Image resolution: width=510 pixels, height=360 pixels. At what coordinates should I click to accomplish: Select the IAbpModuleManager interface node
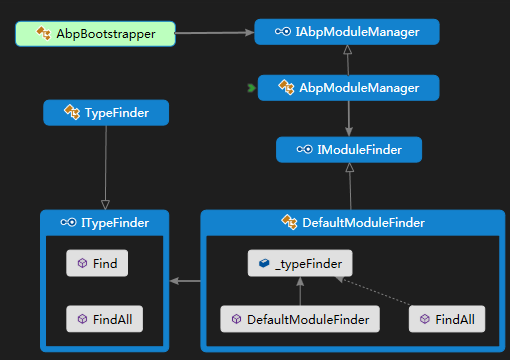[x=347, y=32]
